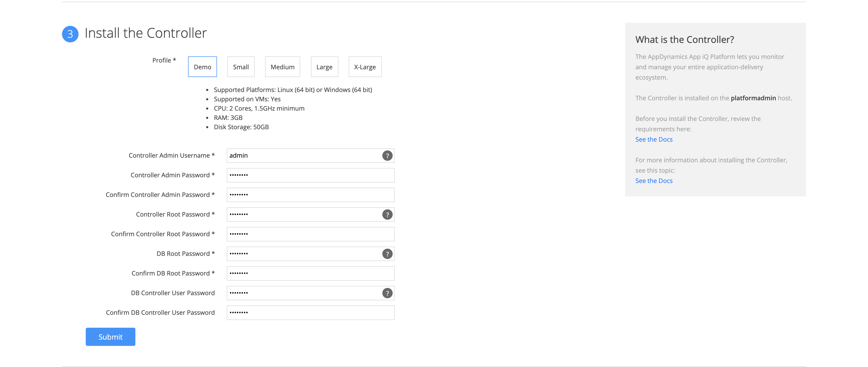868x367 pixels.
Task: Open installing Controller See the Docs link
Action: (x=654, y=181)
